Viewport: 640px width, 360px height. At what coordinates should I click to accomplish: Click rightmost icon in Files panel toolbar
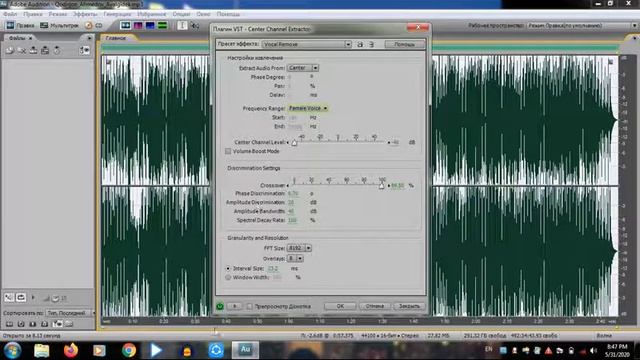point(84,50)
